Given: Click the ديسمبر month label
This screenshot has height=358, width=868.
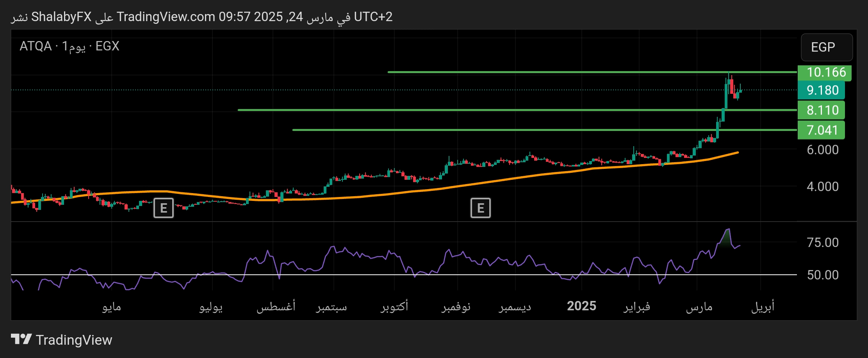Looking at the screenshot, I should (x=515, y=307).
